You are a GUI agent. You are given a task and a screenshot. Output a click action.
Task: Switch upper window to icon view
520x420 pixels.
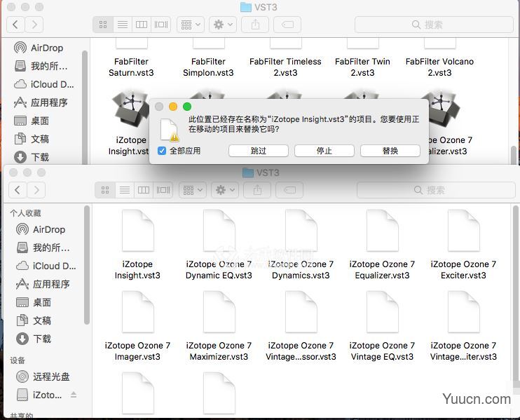[x=103, y=25]
